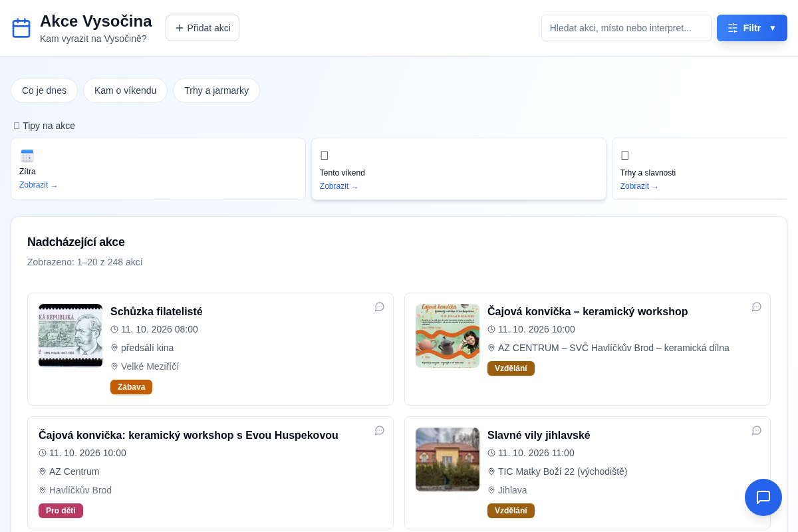Click the Zobrazeno: 1–20 z 248 akcí text

tap(85, 262)
